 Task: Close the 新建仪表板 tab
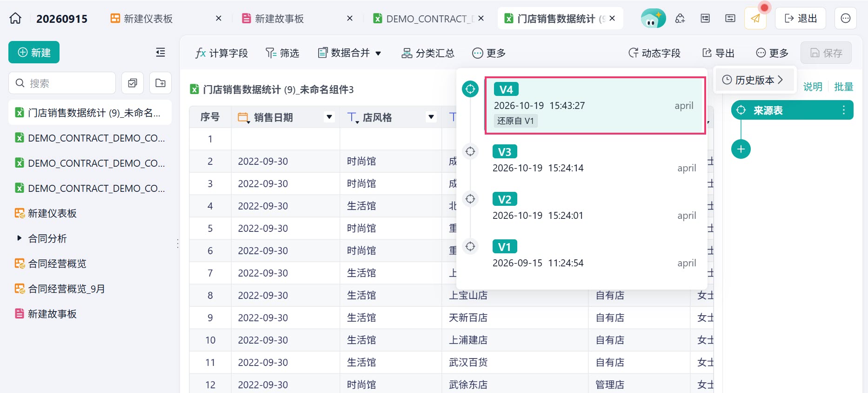pyautogui.click(x=219, y=19)
